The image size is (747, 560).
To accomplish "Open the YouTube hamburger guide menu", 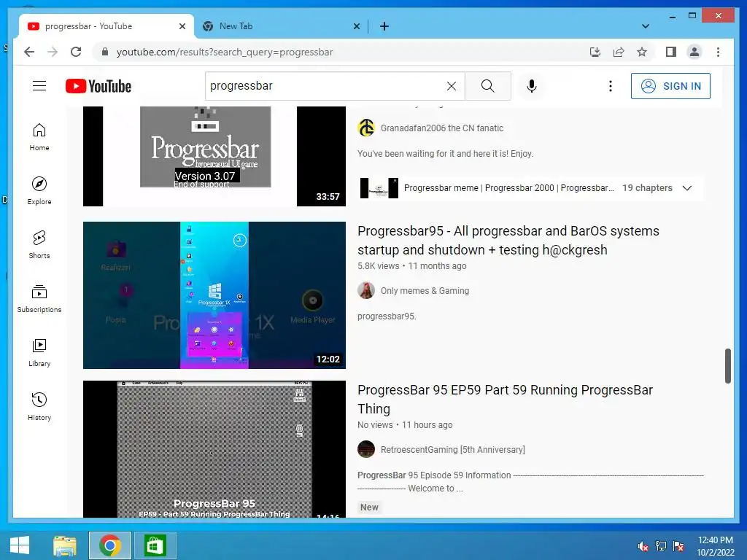I will (39, 86).
